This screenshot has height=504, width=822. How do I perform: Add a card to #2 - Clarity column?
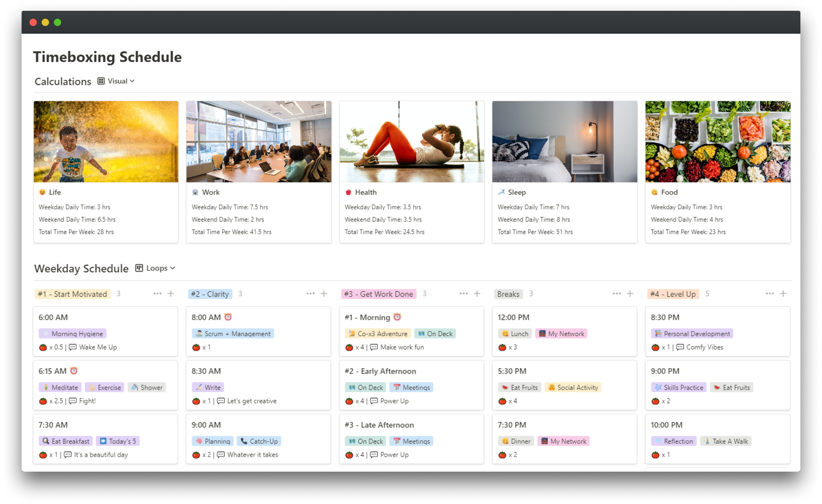[324, 294]
